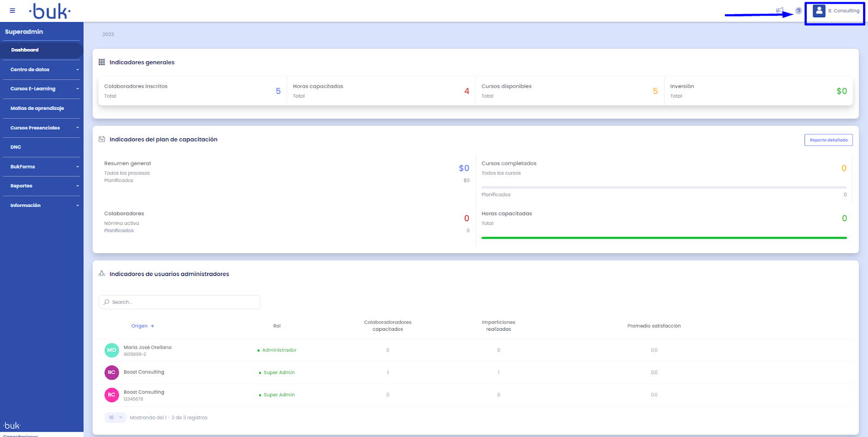Screen dimensions: 868x437
Task: Open the rows-per-page dropdown showing 10
Action: [115, 417]
